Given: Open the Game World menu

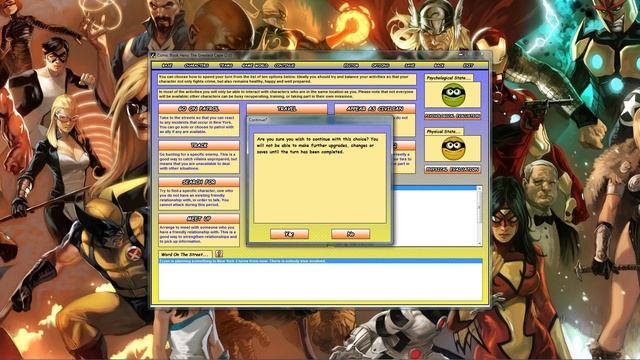Looking at the screenshot, I should [255, 65].
